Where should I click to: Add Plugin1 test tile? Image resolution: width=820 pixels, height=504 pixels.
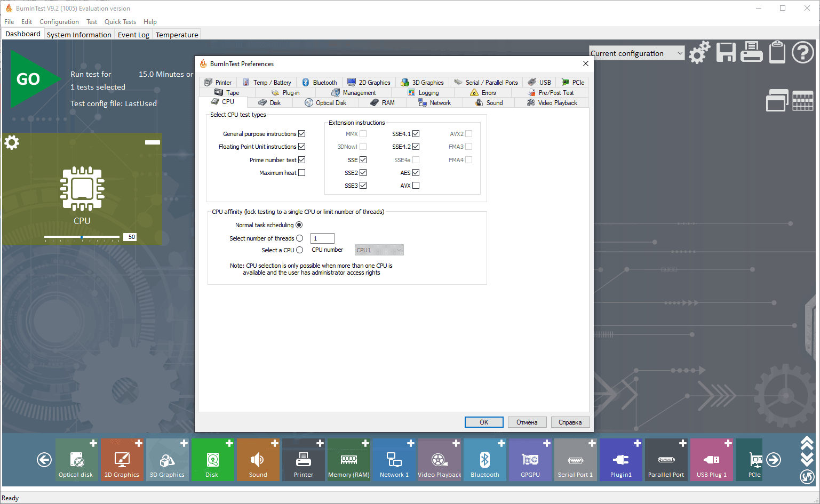pyautogui.click(x=638, y=443)
